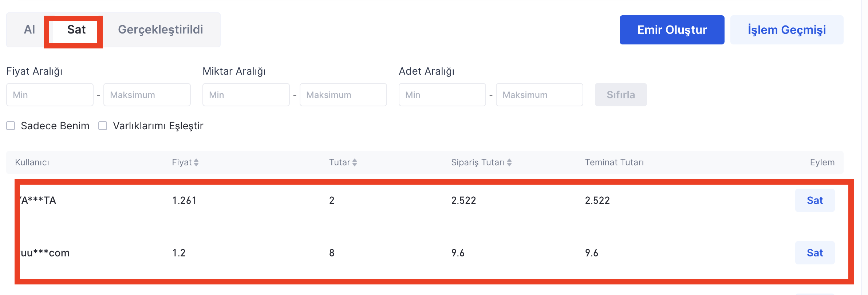The width and height of the screenshot is (868, 295).
Task: Sort table by Tutar column arrows
Action: click(355, 162)
